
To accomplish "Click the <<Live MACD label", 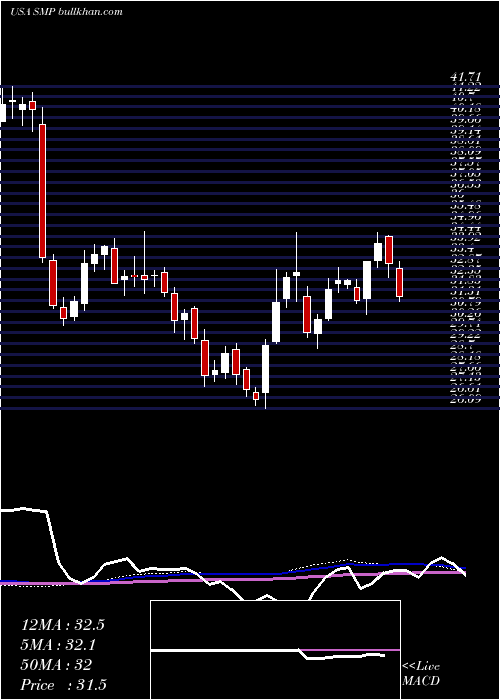I will (421, 674).
